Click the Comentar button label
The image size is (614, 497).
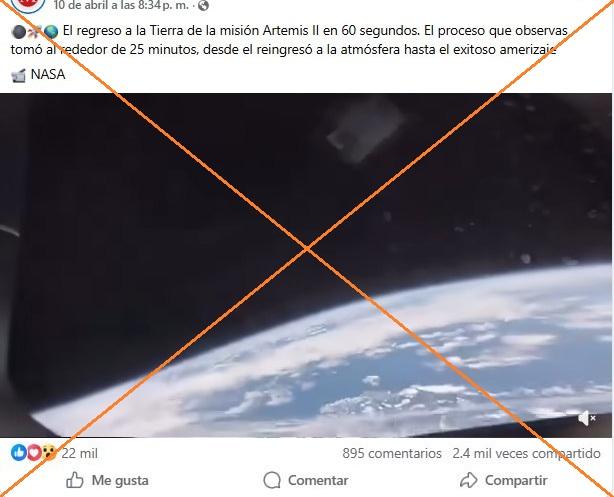(x=318, y=481)
